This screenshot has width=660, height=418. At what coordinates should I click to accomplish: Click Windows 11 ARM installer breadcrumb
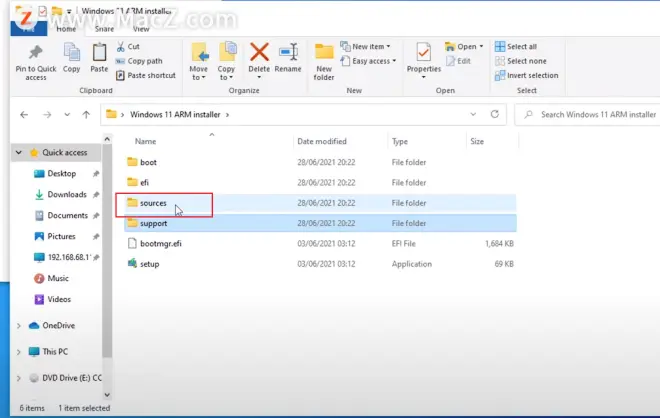pos(175,114)
